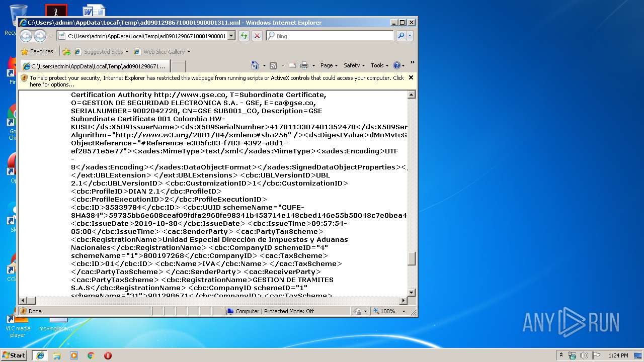
Task: Click the text 'DIAN 2.1' in the XML
Action: tap(143, 191)
